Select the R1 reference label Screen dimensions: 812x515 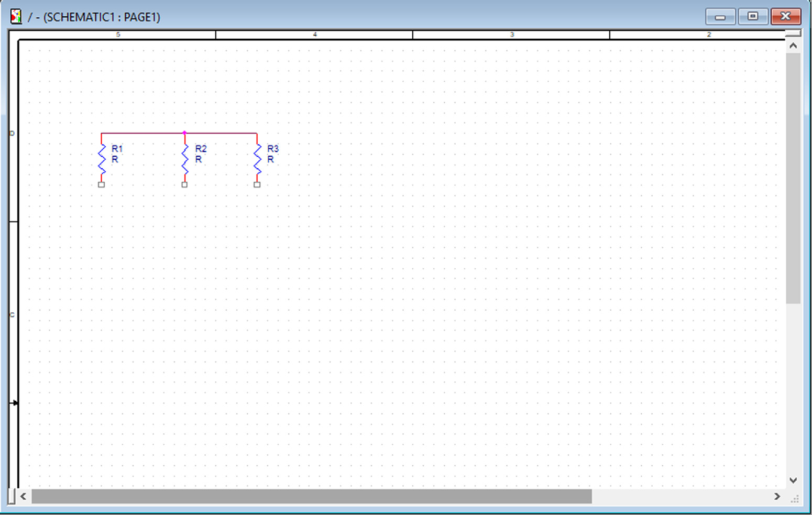point(117,149)
